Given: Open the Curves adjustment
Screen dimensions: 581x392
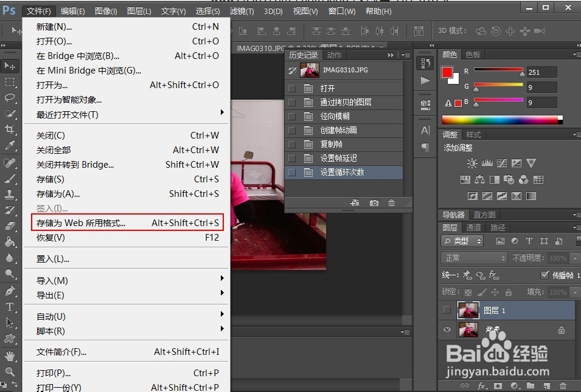Looking at the screenshot, I should [502, 163].
